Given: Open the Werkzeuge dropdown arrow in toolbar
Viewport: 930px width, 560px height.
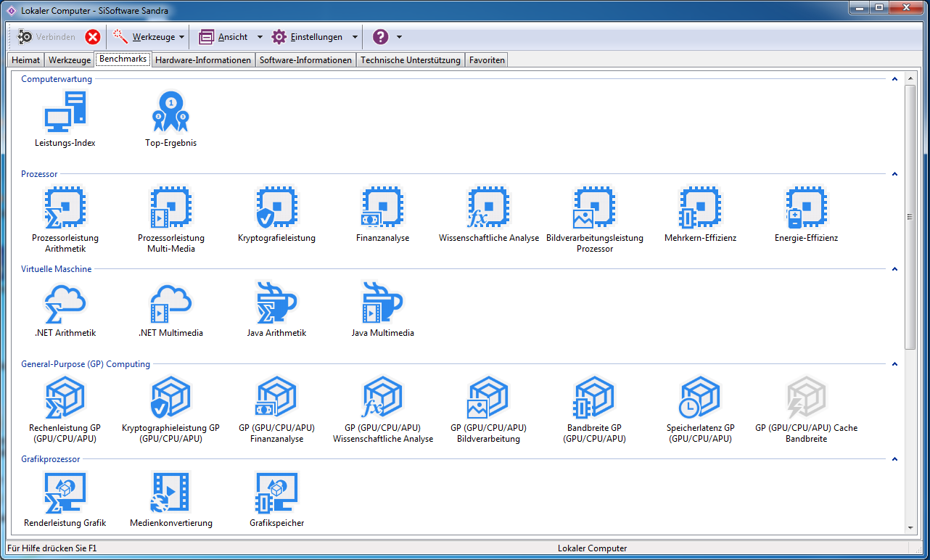Looking at the screenshot, I should [x=181, y=37].
